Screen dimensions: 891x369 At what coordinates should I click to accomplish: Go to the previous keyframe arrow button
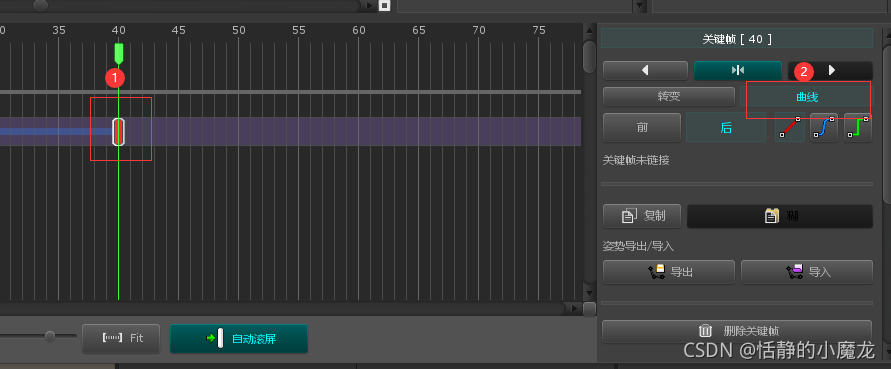[x=645, y=71]
